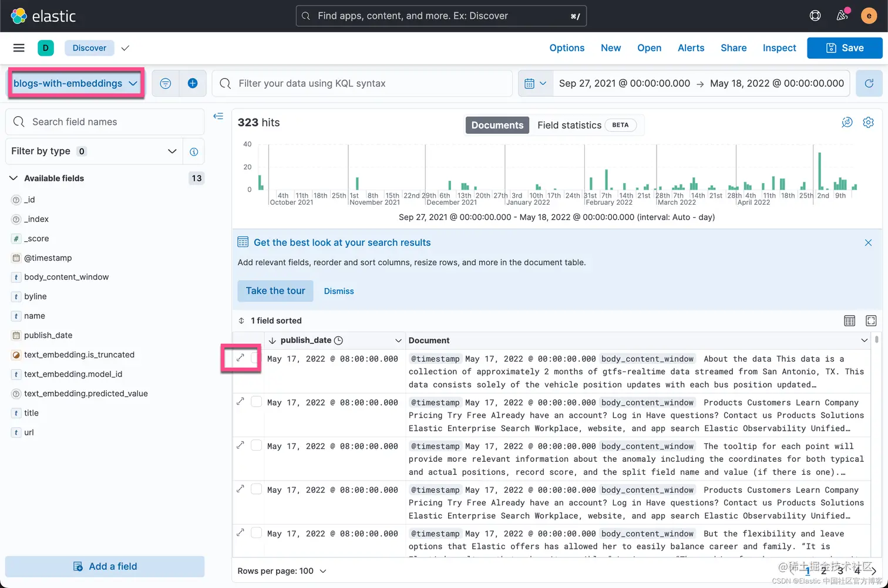Viewport: 888px width, 588px height.
Task: Click the Dismiss link
Action: click(339, 291)
